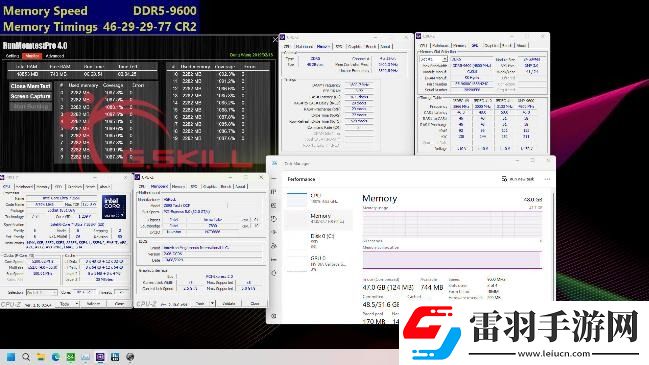Click Validate in CPU-Z CPU window

coord(93,304)
